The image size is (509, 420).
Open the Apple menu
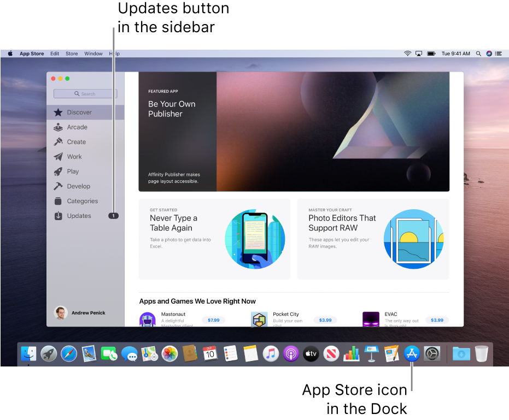(x=10, y=54)
